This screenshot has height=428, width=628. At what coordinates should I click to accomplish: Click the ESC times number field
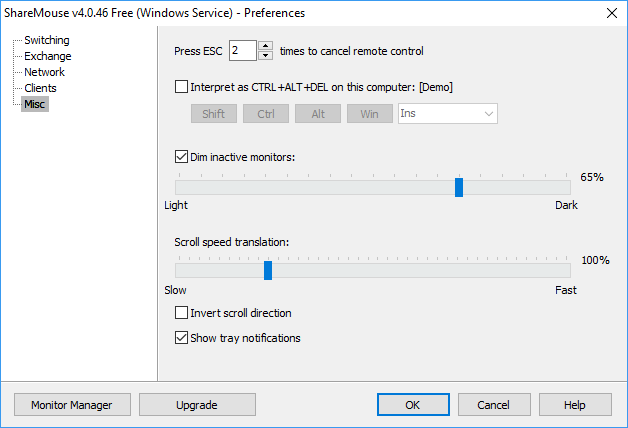point(241,50)
